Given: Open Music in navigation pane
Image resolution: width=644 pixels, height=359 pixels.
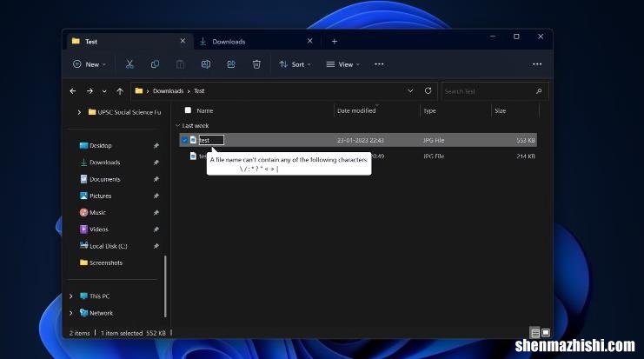Looking at the screenshot, I should (92, 213).
